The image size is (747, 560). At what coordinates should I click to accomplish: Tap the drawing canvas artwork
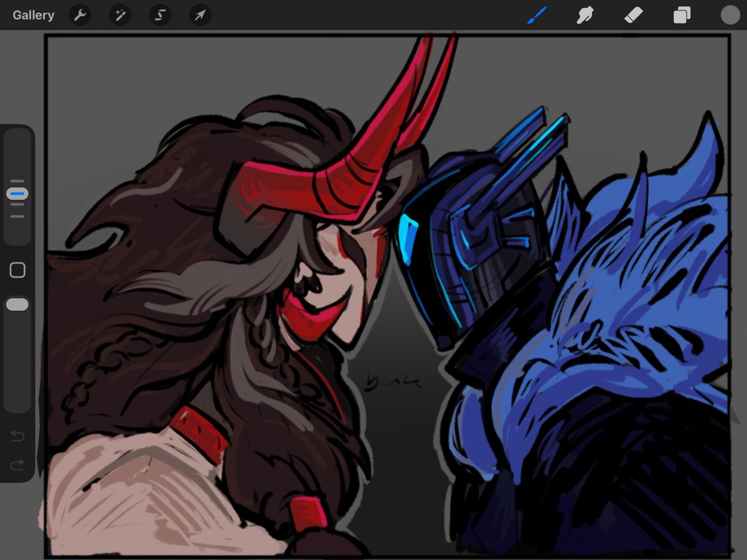tap(387, 296)
